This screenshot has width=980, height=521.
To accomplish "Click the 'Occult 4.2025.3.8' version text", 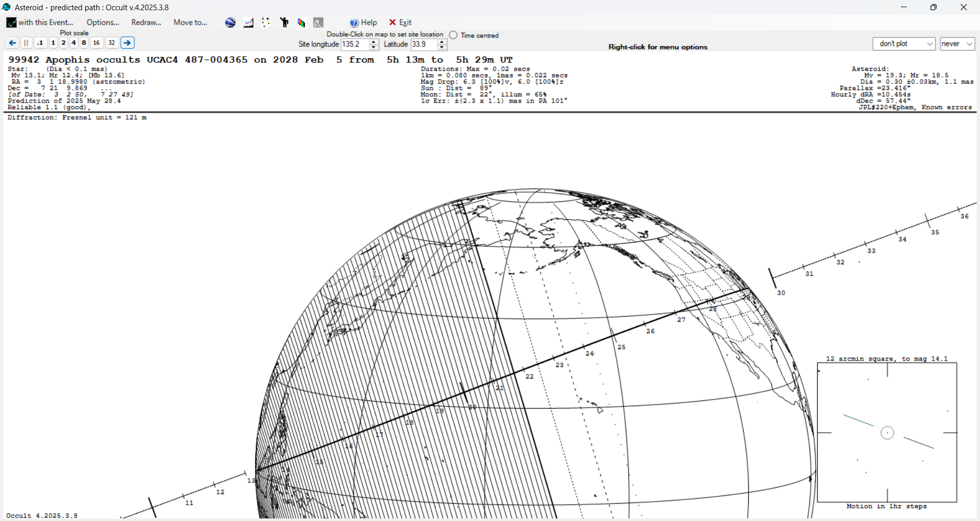I will (x=42, y=516).
